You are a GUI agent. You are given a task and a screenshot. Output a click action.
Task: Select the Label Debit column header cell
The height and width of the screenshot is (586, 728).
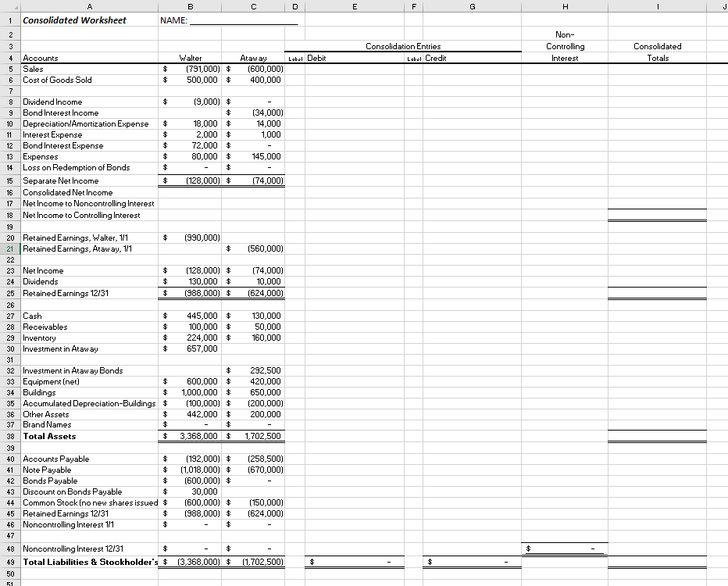click(x=355, y=58)
